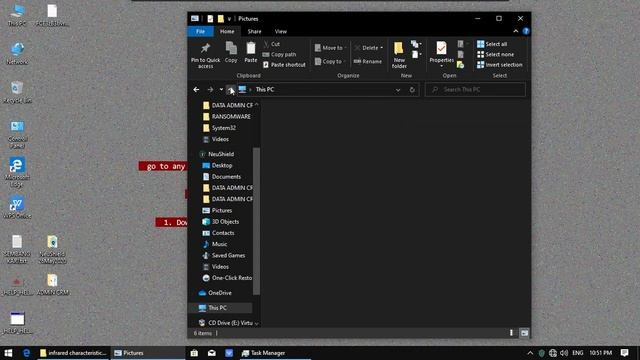Open the File menu tab
The height and width of the screenshot is (360, 640).
pos(200,31)
